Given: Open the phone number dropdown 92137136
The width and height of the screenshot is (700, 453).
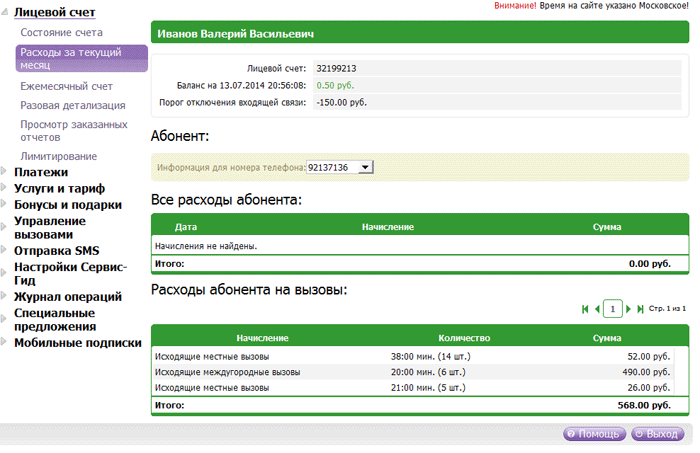Looking at the screenshot, I should click(x=339, y=167).
